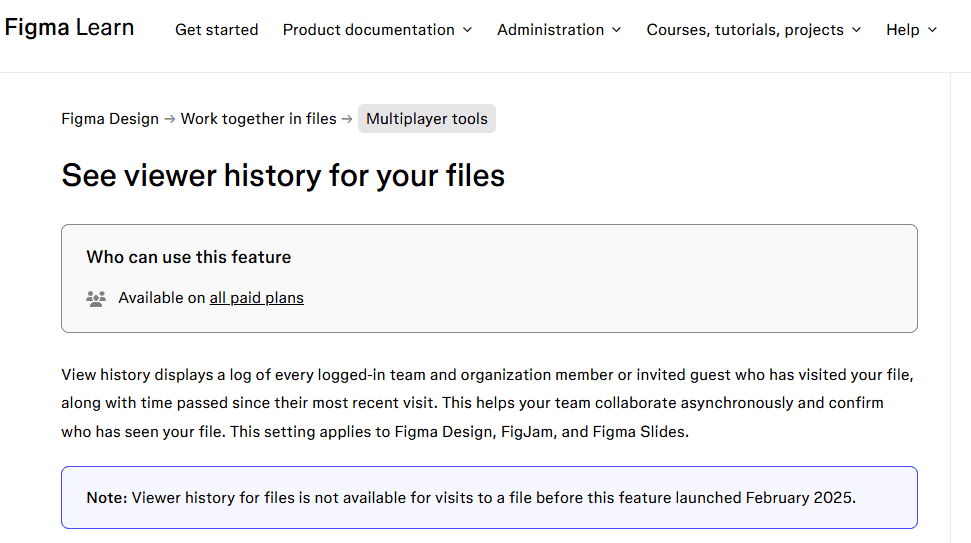Click the Note about February 2025 launch
971x543 pixels.
click(x=489, y=498)
